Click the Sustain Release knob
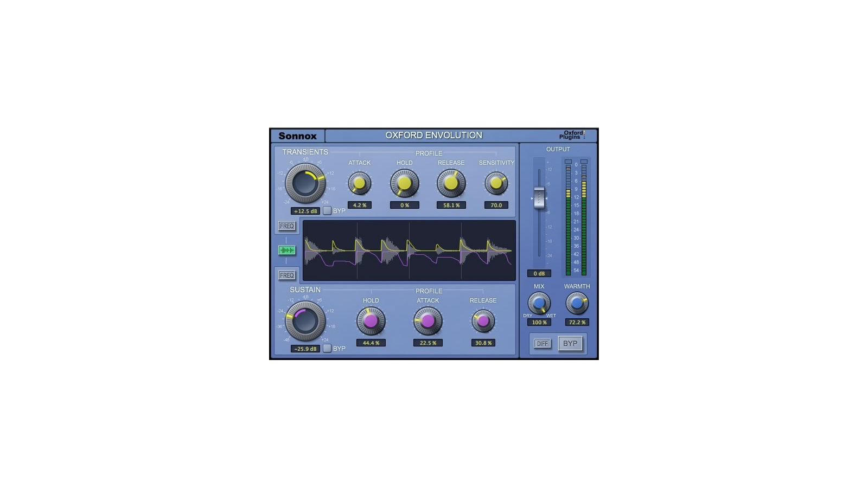 (483, 322)
